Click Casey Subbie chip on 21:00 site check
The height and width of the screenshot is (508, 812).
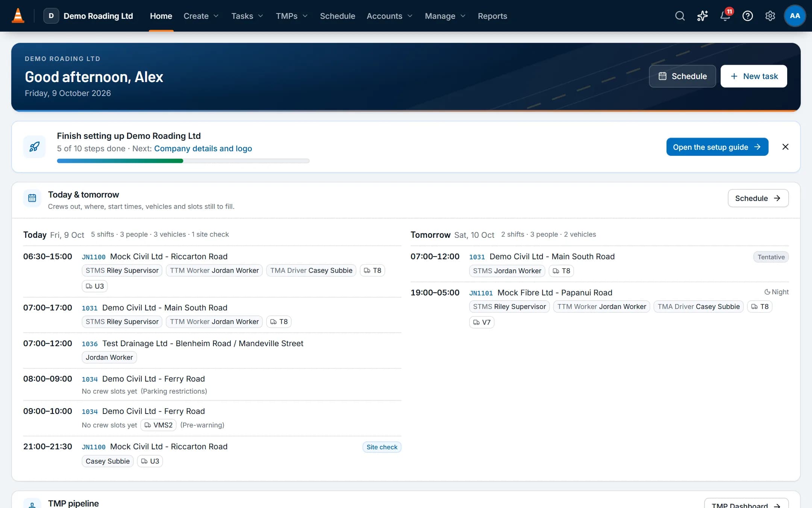click(x=108, y=461)
